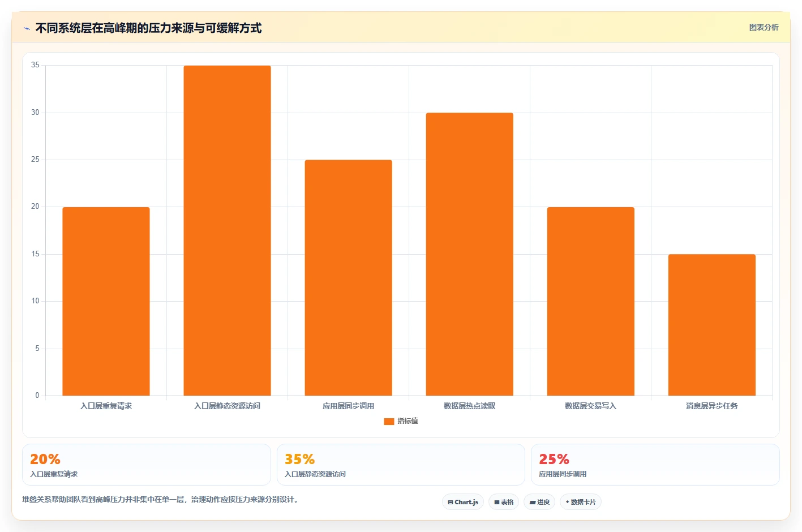Click the 应用层同步调用 bar
This screenshot has height=532, width=802.
coord(348,277)
